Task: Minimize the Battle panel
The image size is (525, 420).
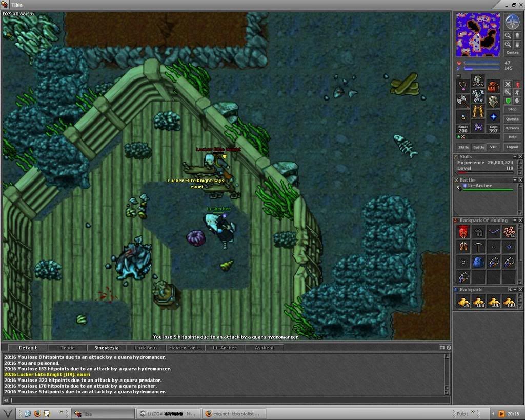Action: tap(515, 180)
